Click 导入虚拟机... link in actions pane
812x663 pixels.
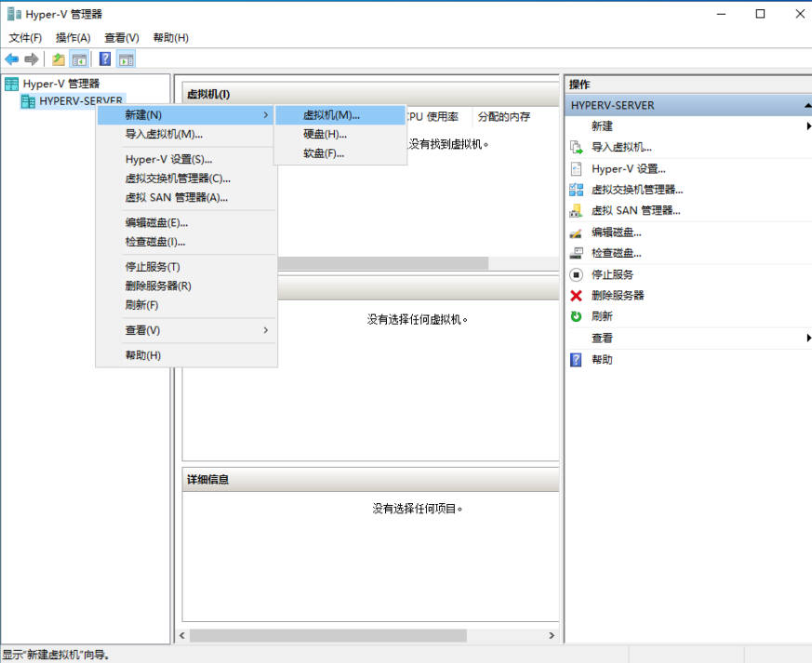point(621,148)
